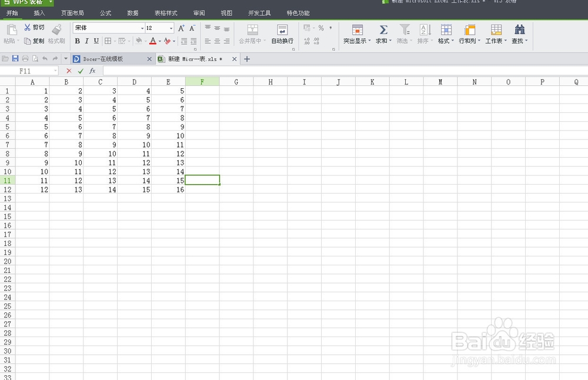Select the row 11 header

pyautogui.click(x=7, y=181)
